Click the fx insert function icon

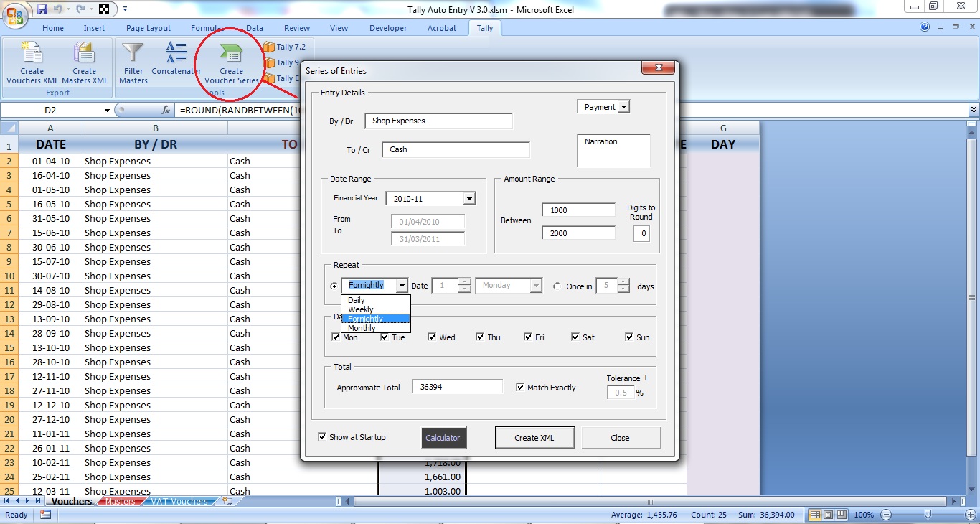click(166, 111)
